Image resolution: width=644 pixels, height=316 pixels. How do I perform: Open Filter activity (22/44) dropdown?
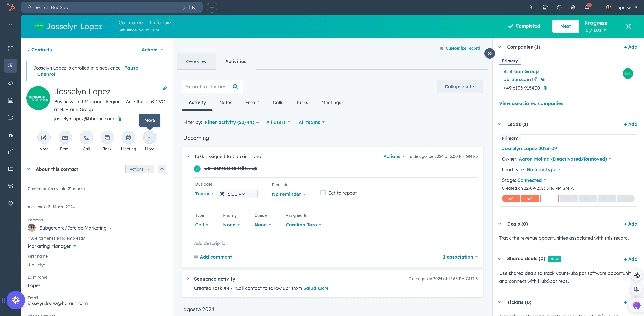(232, 122)
